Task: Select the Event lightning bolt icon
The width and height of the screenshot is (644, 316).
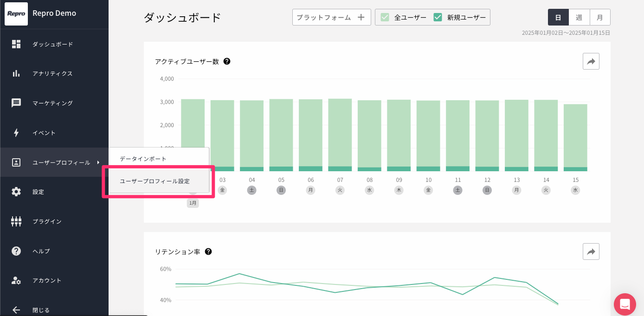Action: pyautogui.click(x=16, y=133)
